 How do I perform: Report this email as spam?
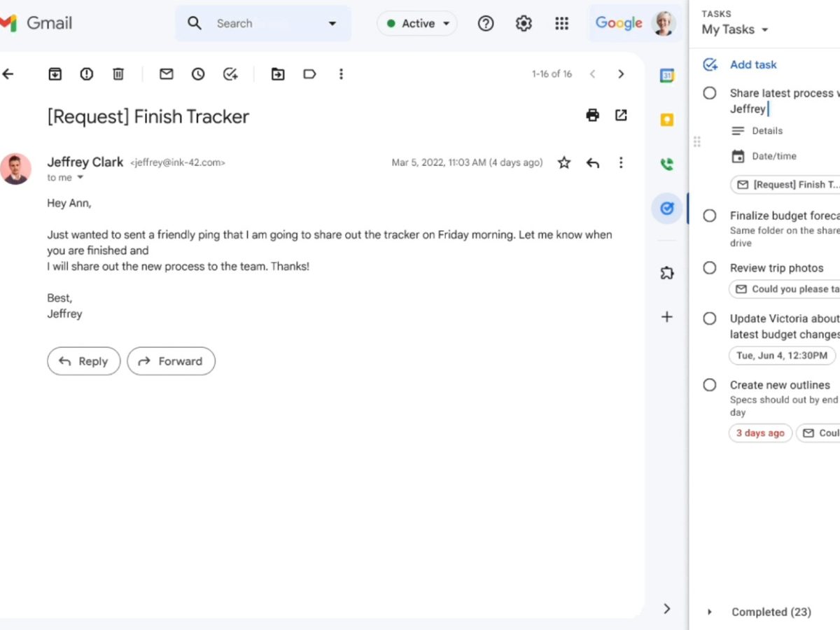(x=87, y=74)
